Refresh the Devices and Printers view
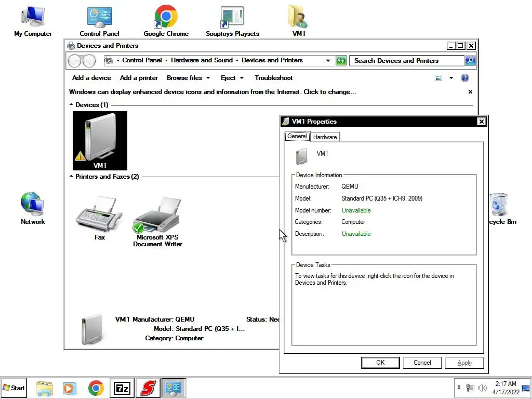Image resolution: width=532 pixels, height=399 pixels. (341, 61)
